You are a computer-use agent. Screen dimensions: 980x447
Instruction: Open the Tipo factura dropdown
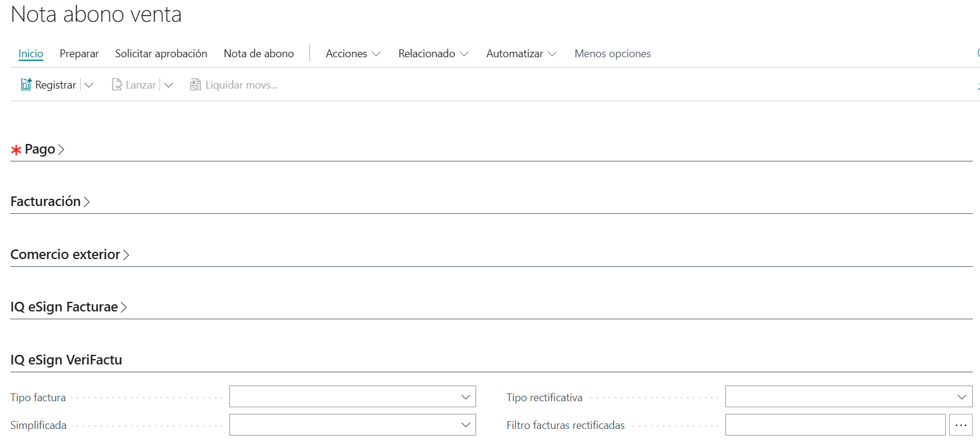coord(352,397)
